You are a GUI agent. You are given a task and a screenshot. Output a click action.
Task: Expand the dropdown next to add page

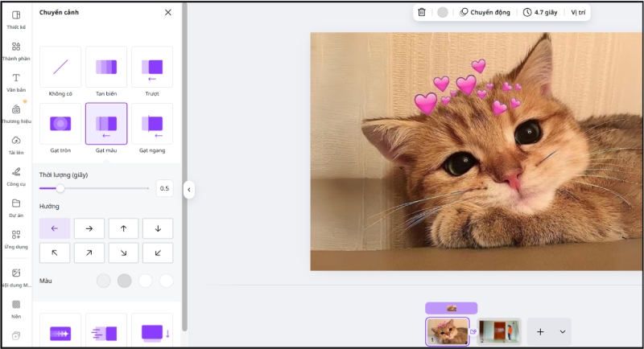pyautogui.click(x=563, y=331)
